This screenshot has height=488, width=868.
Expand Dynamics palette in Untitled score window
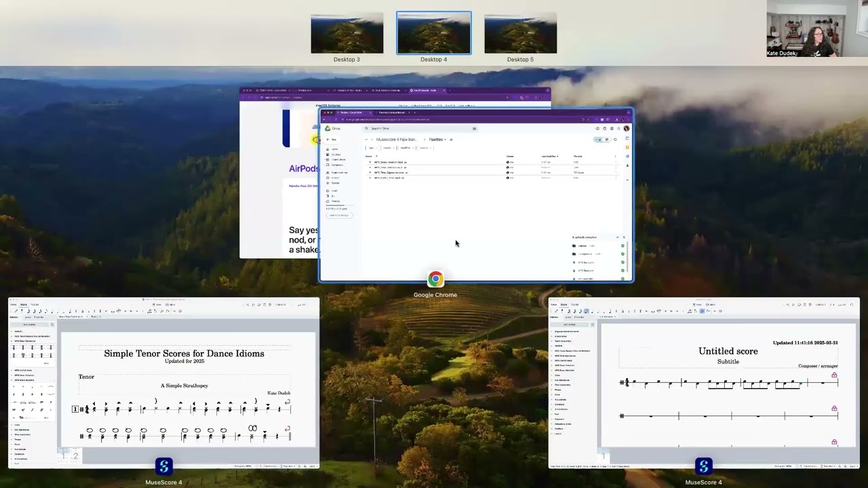[559, 405]
